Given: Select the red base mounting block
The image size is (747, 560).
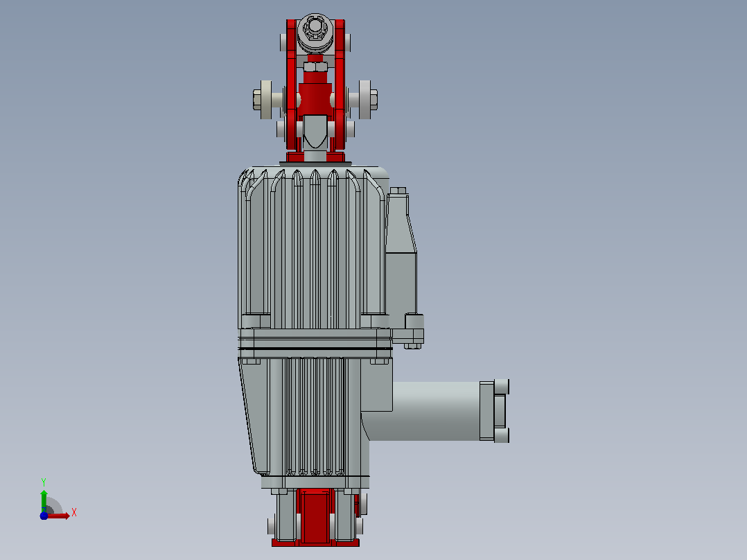Looking at the screenshot, I should (x=315, y=516).
